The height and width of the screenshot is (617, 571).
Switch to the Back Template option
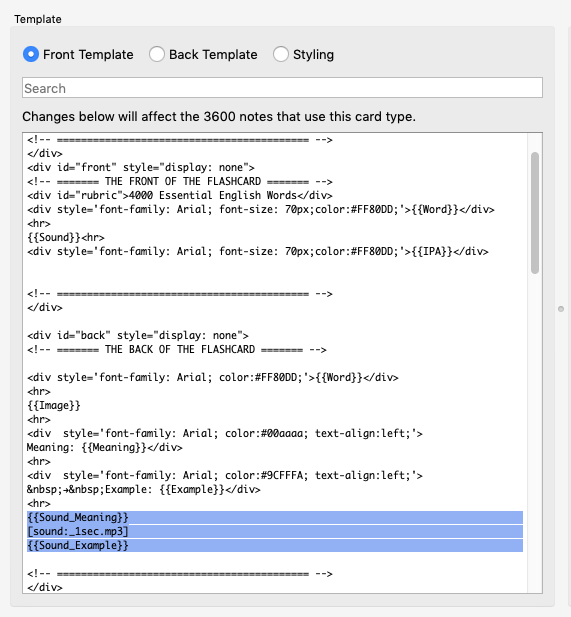[x=157, y=54]
